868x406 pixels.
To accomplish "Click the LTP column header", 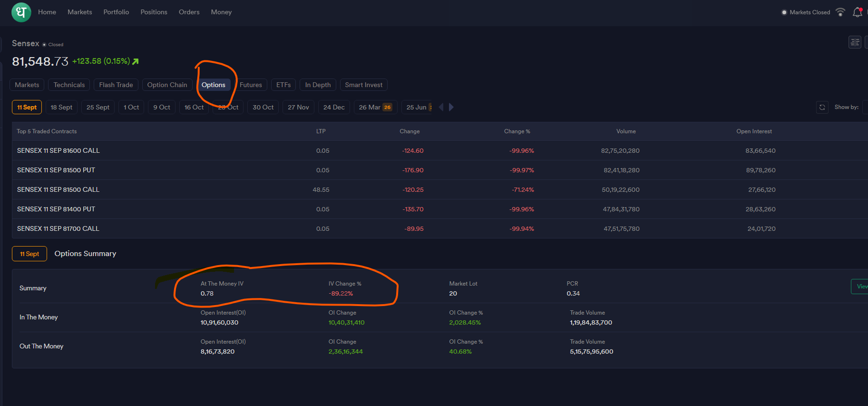I will click(321, 131).
